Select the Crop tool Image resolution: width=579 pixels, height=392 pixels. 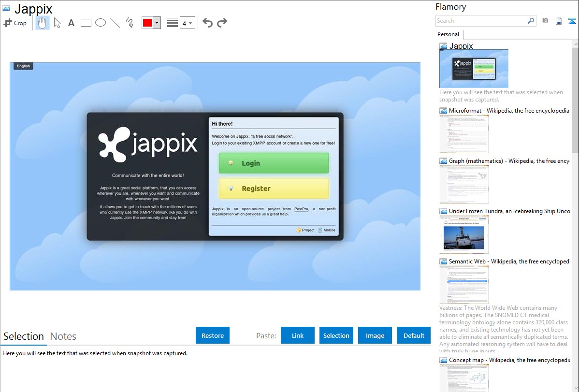(15, 23)
